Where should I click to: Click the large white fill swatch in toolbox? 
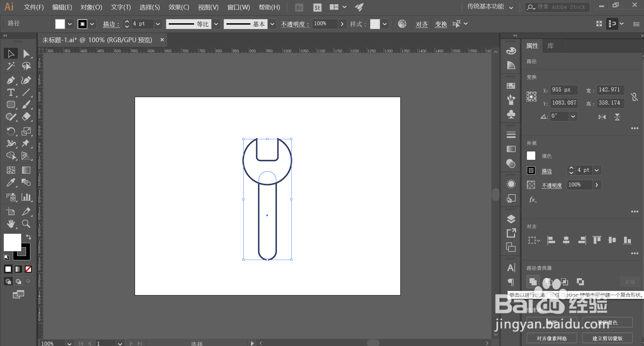[x=12, y=242]
